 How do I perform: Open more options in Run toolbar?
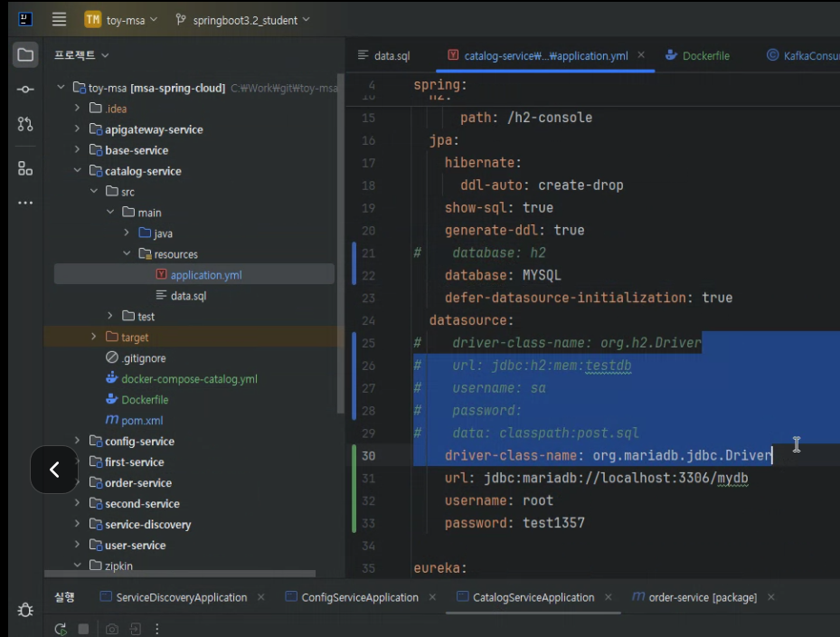157,629
